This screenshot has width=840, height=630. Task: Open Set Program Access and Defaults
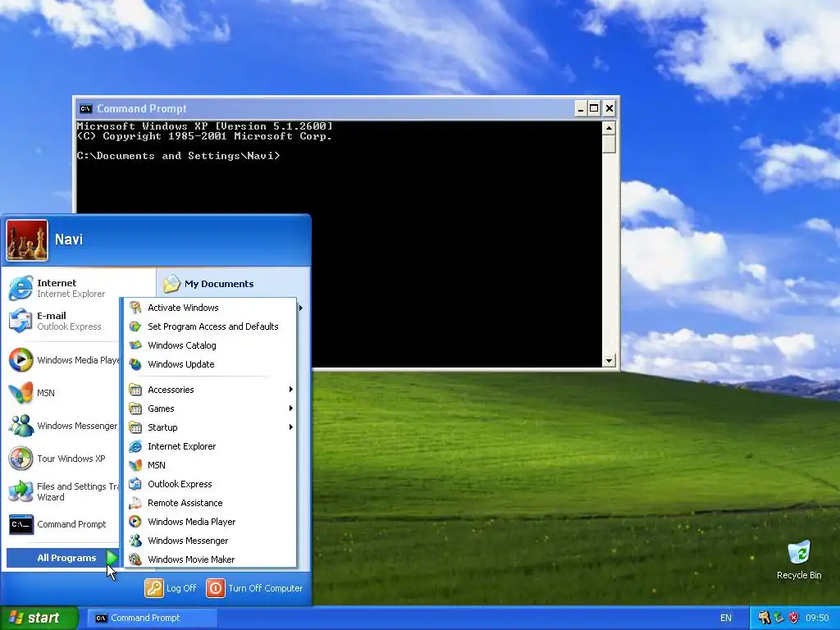[x=210, y=326]
